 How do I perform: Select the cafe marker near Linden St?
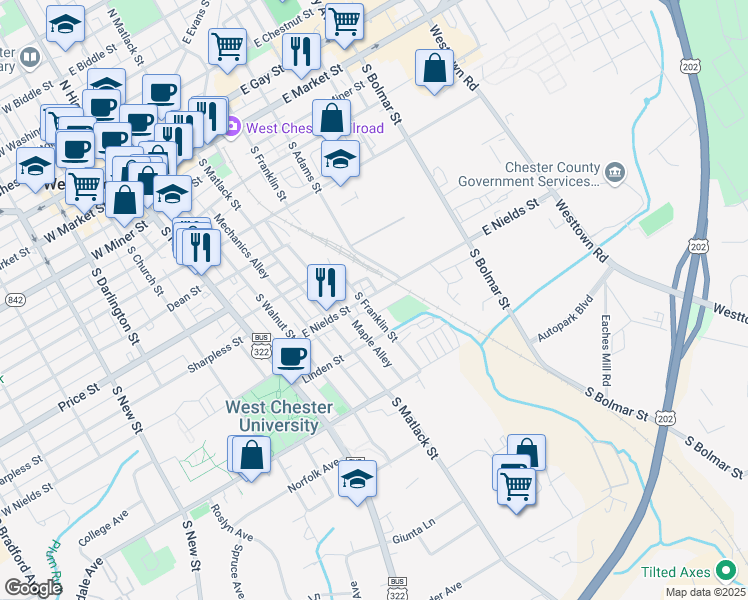[291, 360]
